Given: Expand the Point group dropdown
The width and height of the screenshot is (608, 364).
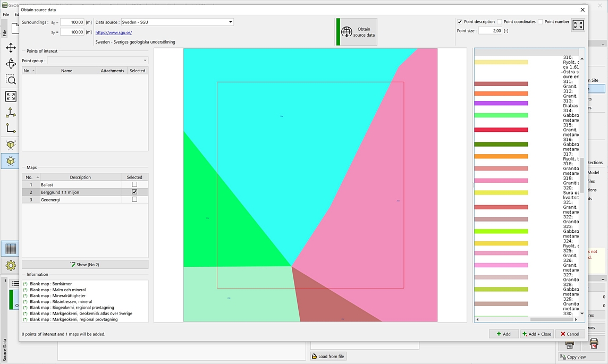Looking at the screenshot, I should click(x=98, y=61).
